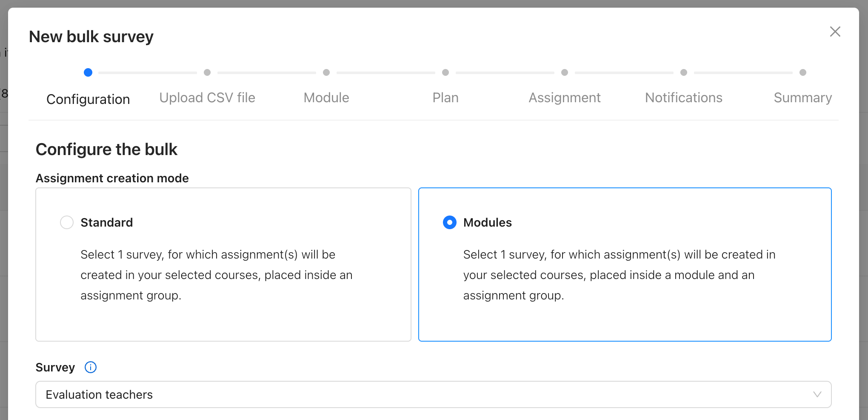Go to the Assignment step label
This screenshot has width=868, height=420.
click(565, 98)
